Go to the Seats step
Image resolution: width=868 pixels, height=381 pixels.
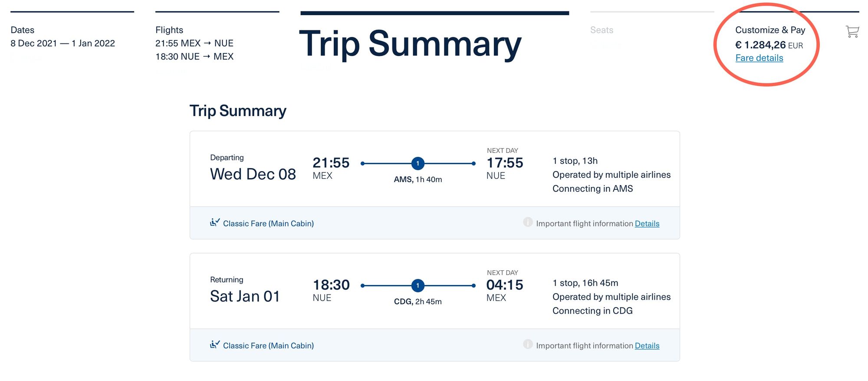[602, 30]
